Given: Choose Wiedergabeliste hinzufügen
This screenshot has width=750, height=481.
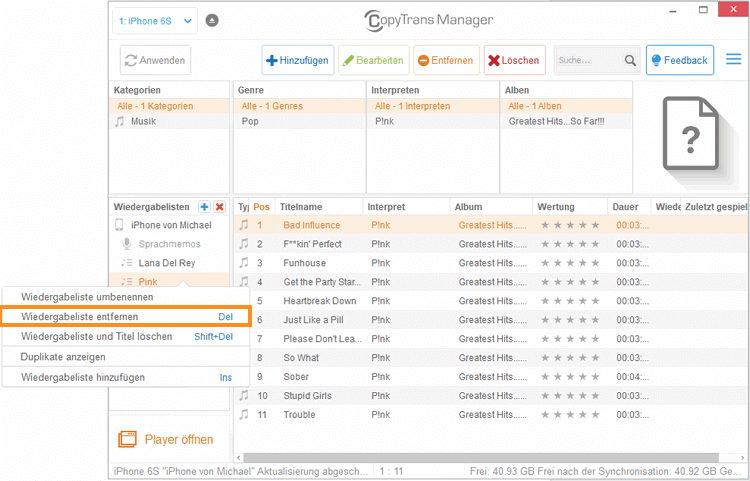Looking at the screenshot, I should click(x=126, y=377).
